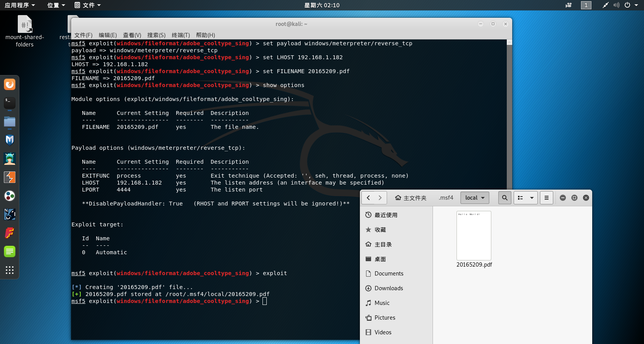Open Applications (应用程序) top menu
The image size is (644, 344).
coord(20,5)
